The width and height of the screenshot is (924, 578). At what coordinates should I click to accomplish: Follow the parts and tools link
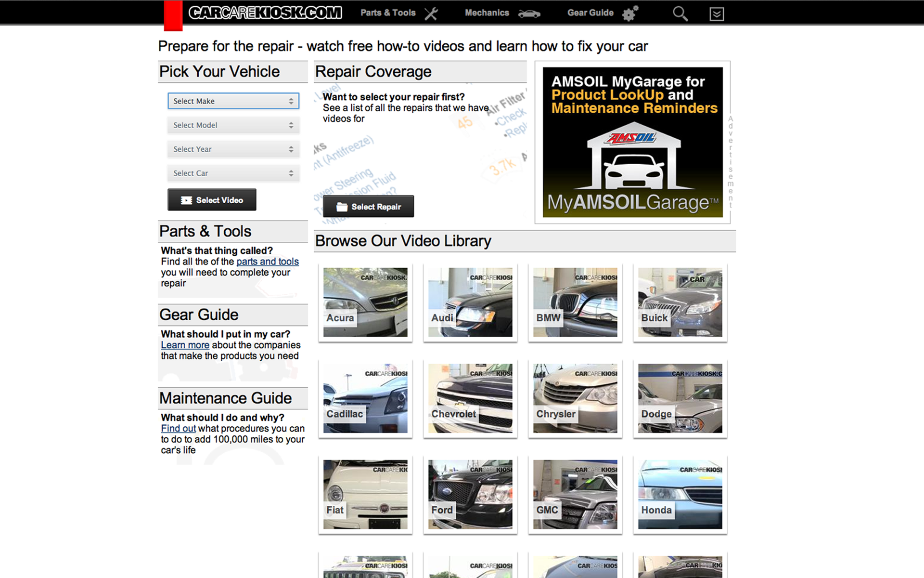point(267,262)
